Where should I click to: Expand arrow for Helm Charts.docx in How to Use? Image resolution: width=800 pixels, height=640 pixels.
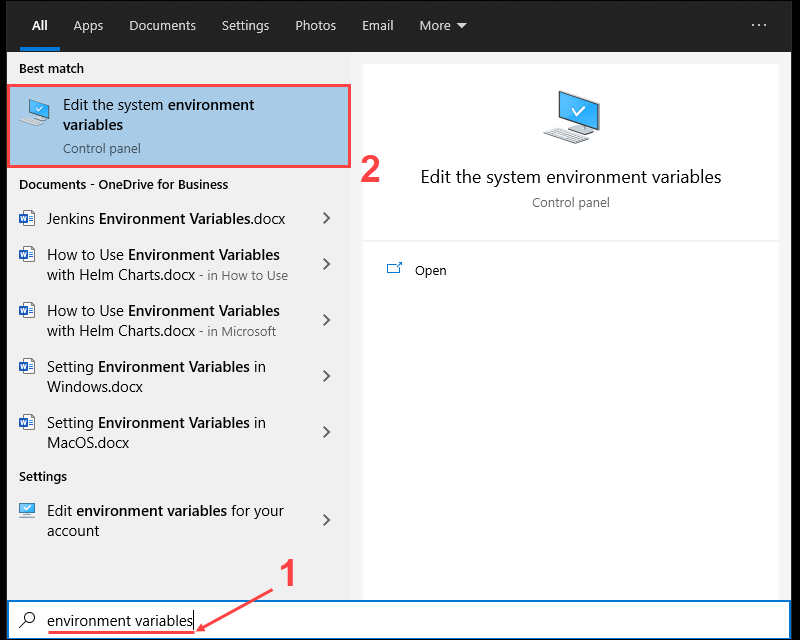[x=327, y=264]
